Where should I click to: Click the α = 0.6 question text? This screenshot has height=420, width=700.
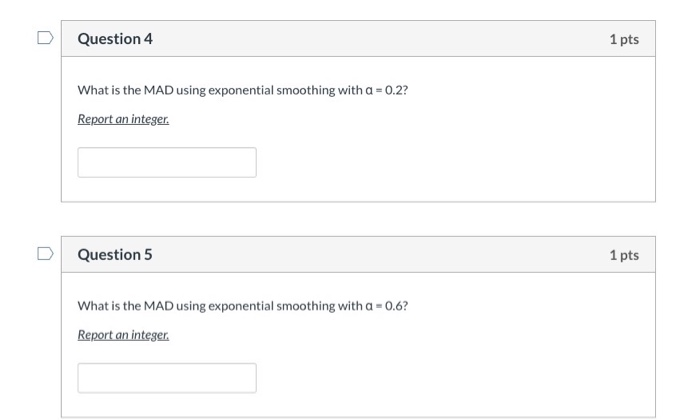[384, 306]
